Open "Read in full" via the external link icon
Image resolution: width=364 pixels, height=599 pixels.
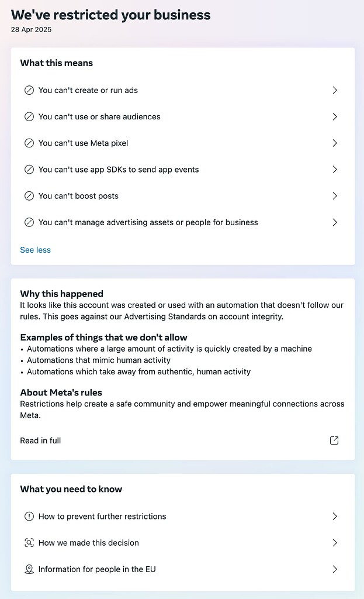click(x=334, y=440)
